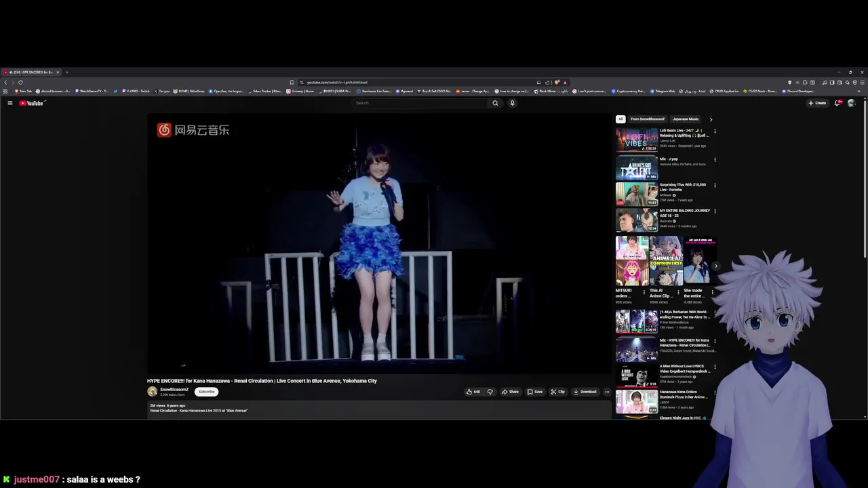Image resolution: width=868 pixels, height=488 pixels.
Task: Open the Uniswap Home bookmark
Action: point(299,91)
